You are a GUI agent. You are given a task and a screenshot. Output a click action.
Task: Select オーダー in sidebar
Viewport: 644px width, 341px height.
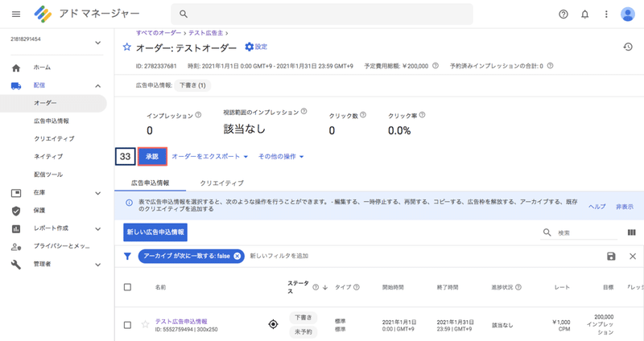[x=53, y=104]
